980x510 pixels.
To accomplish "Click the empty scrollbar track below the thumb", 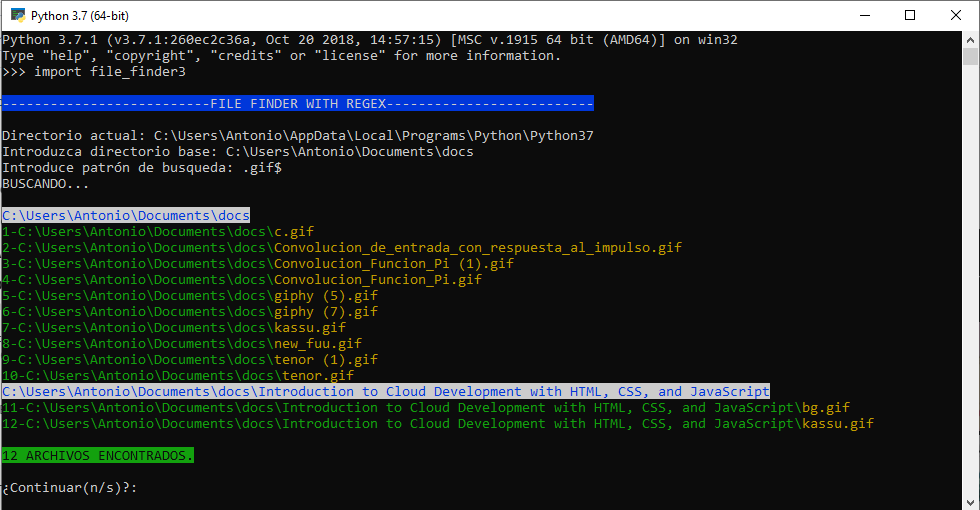I will pyautogui.click(x=970, y=281).
